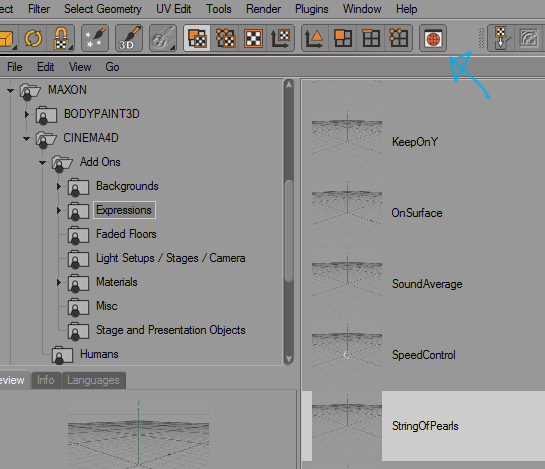Image resolution: width=545 pixels, height=469 pixels.
Task: Select the UV points checkerboard icon
Action: coord(225,38)
